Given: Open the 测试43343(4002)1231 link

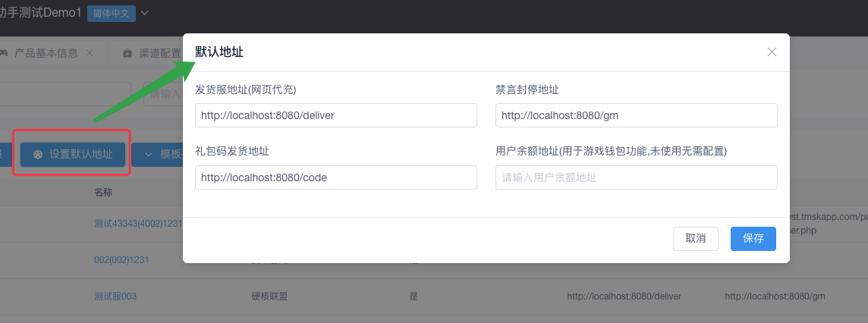Looking at the screenshot, I should 137,224.
